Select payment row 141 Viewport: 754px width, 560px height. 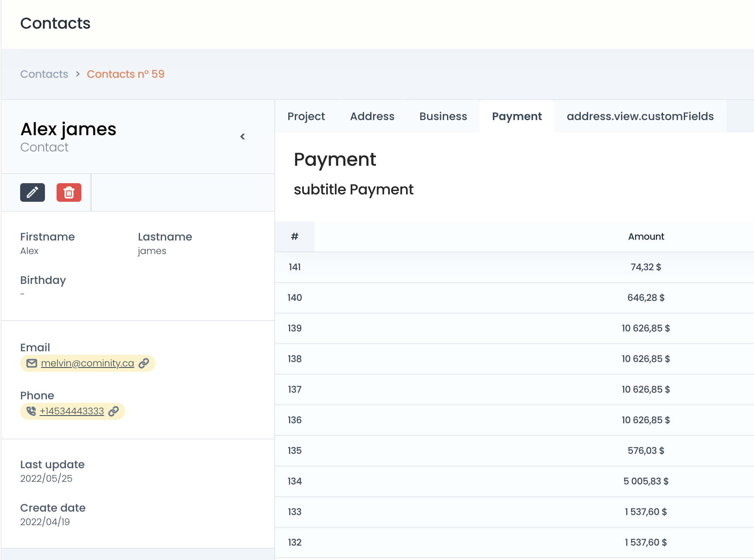click(515, 267)
